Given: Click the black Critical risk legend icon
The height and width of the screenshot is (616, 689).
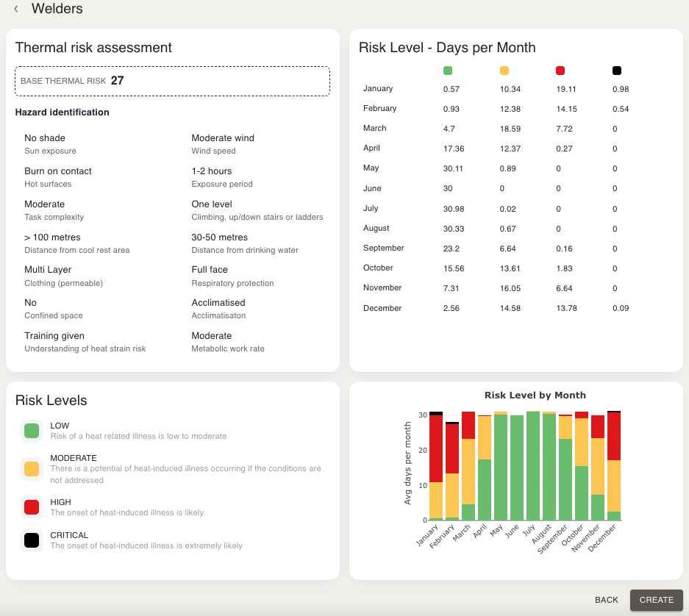Looking at the screenshot, I should [31, 540].
